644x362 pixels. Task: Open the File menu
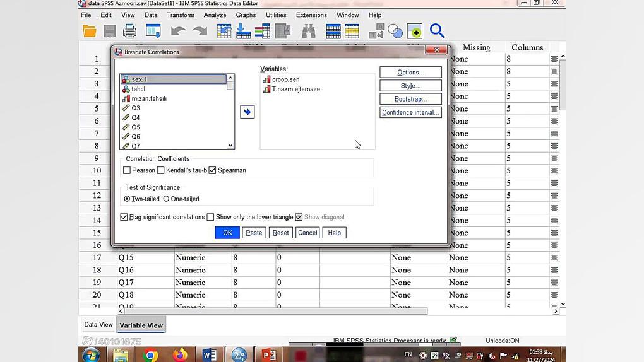coord(86,15)
